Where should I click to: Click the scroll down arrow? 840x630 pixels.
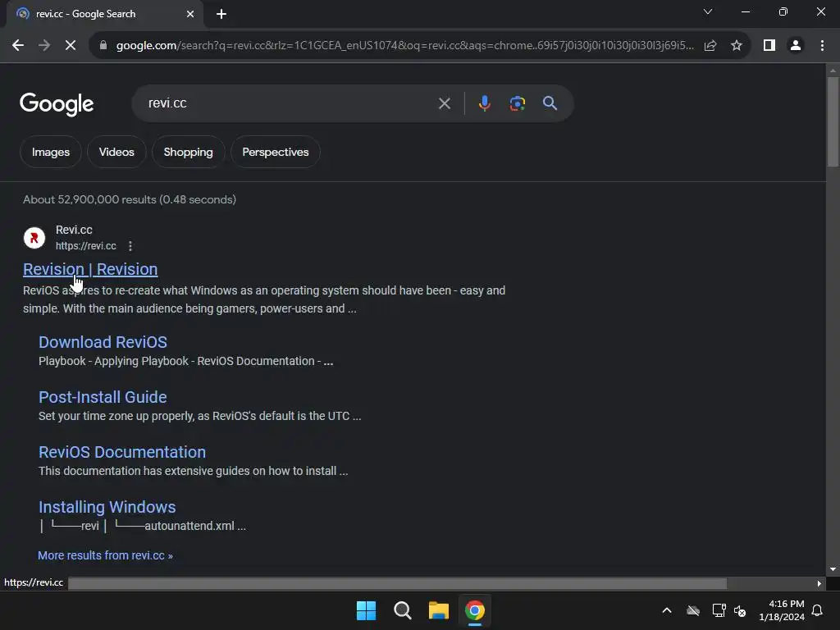[x=833, y=569]
